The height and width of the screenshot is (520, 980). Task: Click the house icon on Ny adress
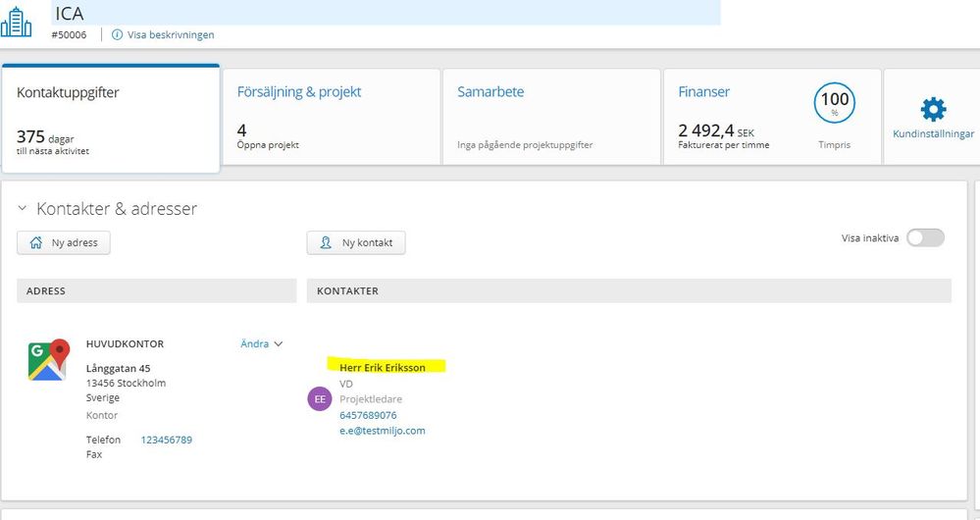(36, 242)
